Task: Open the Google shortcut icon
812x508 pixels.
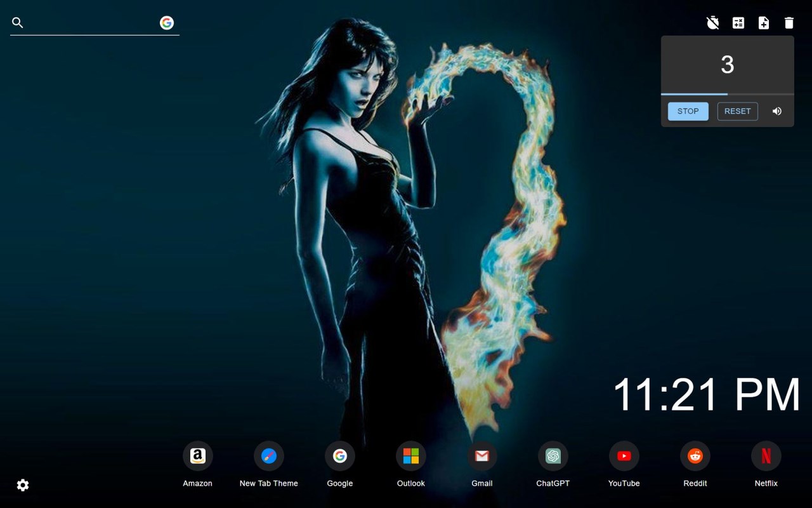Action: [340, 456]
